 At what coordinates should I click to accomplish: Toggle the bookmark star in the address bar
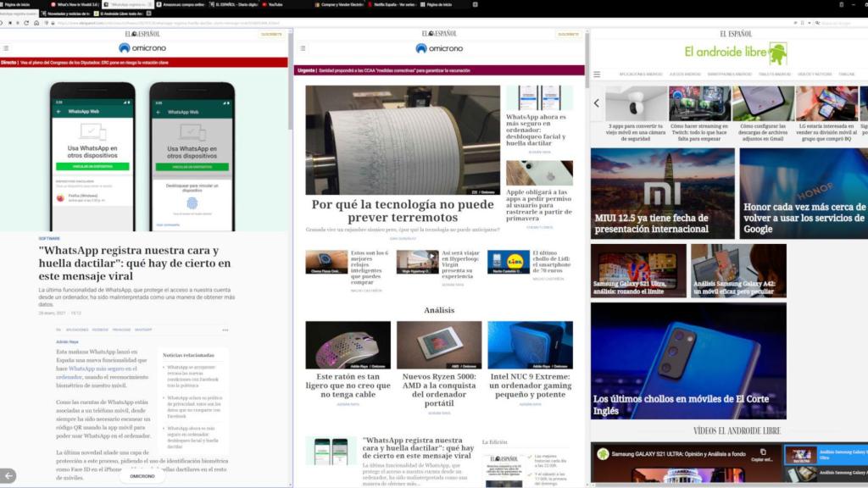(x=795, y=23)
